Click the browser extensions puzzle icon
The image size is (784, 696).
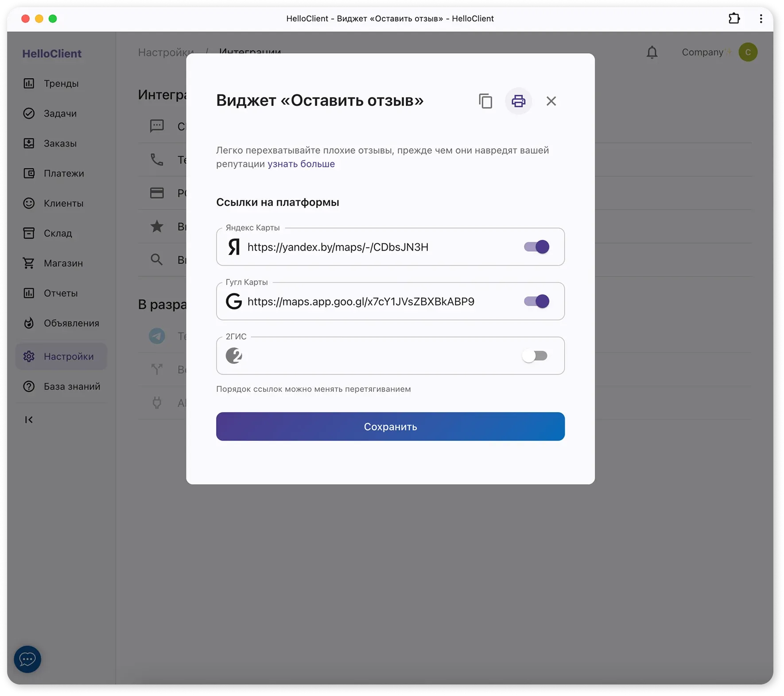[x=734, y=19]
